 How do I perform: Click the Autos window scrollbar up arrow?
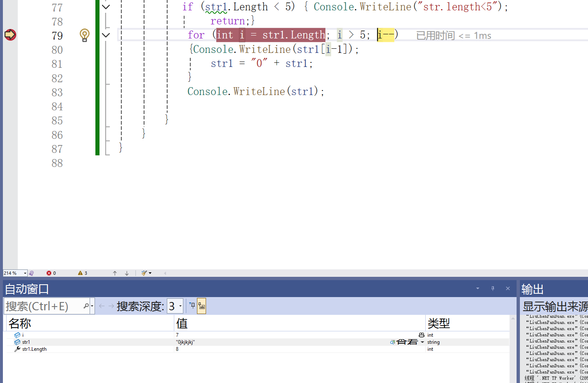coord(513,318)
